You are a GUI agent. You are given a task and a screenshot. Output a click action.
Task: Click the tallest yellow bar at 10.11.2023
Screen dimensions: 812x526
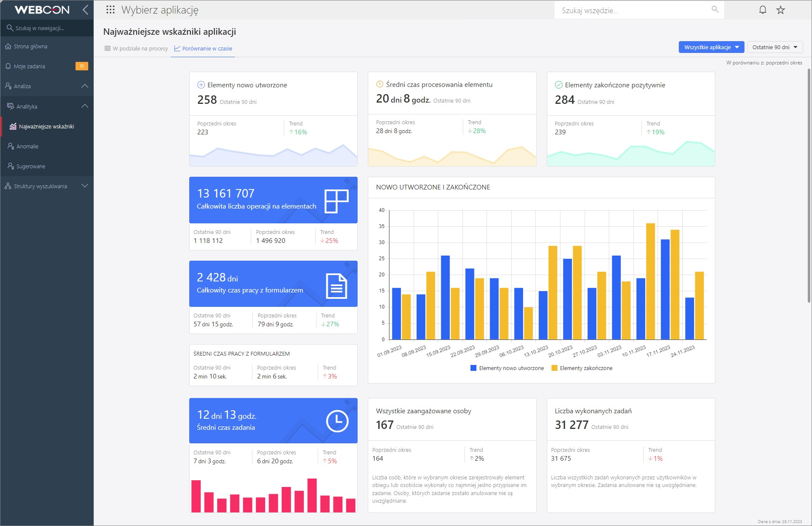(x=650, y=281)
